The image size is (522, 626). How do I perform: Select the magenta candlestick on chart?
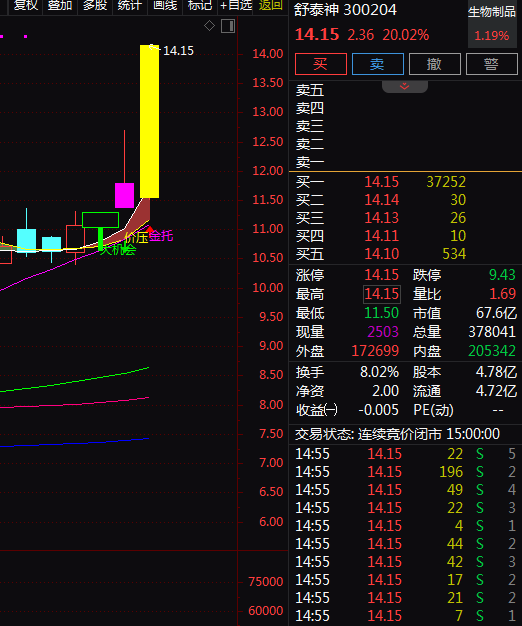point(125,195)
